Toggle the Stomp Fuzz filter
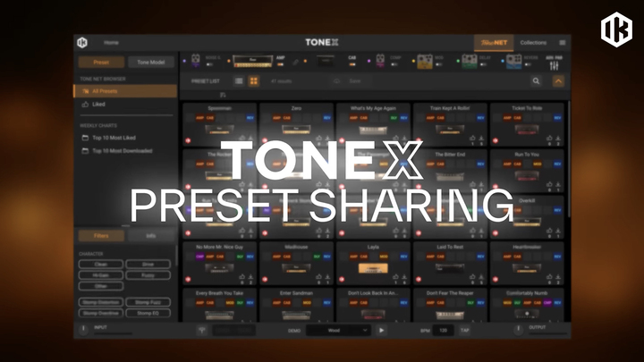This screenshot has height=362, width=644. 148,303
